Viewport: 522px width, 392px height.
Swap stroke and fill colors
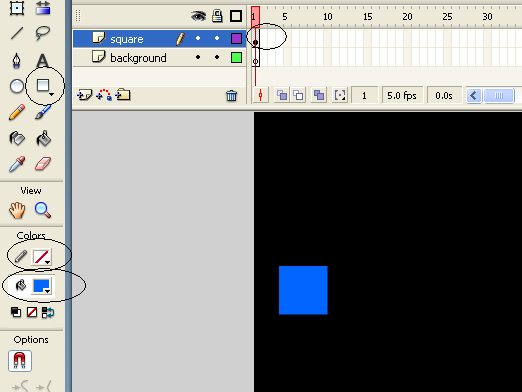(x=48, y=312)
